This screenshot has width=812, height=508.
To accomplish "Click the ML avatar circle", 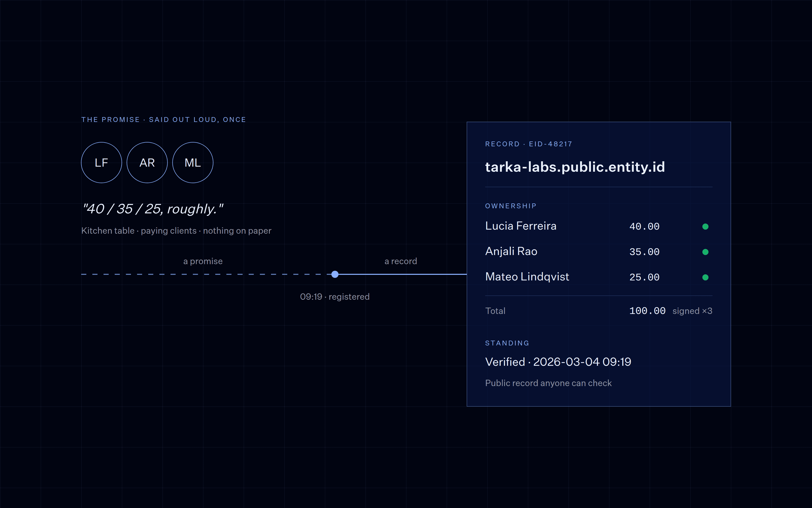I will point(193,163).
